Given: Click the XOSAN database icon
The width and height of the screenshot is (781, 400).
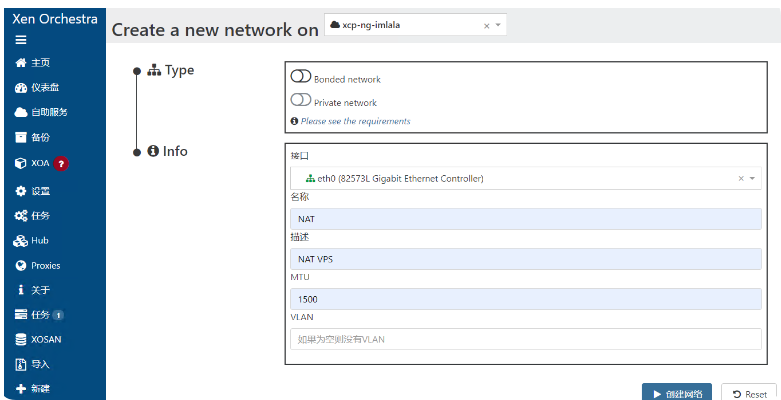Looking at the screenshot, I should 20,340.
